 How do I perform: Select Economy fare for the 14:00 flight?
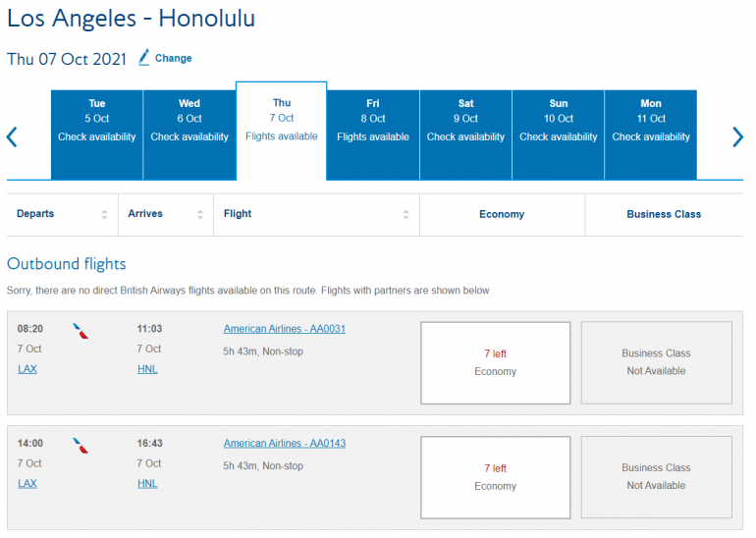pos(495,477)
